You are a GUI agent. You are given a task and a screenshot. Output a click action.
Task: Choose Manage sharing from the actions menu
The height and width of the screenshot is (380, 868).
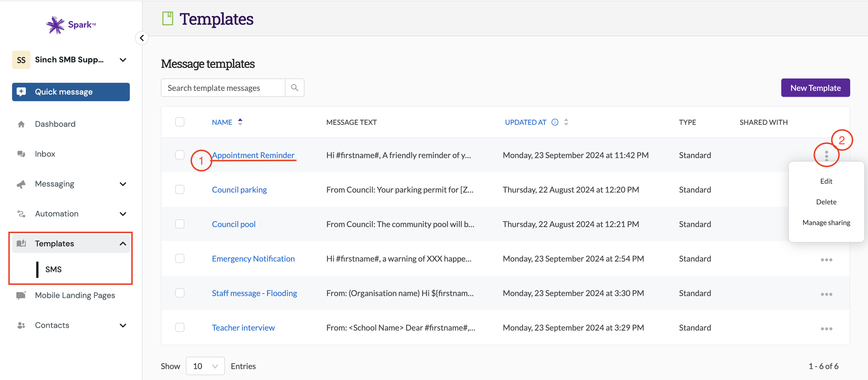(826, 223)
